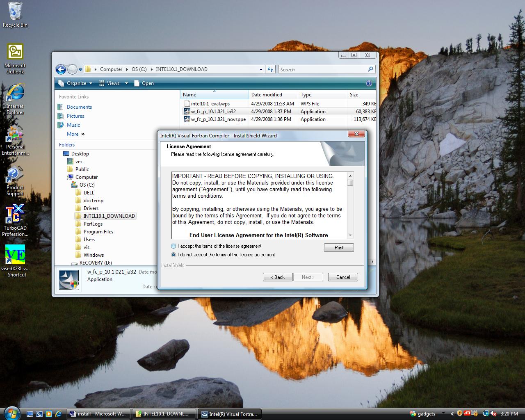Click the network connection tray icon
Image resolution: width=525 pixels, height=420 pixels.
(x=486, y=413)
